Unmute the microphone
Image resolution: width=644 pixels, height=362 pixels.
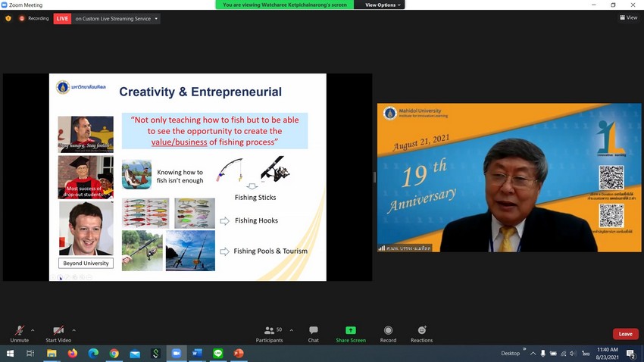19,333
